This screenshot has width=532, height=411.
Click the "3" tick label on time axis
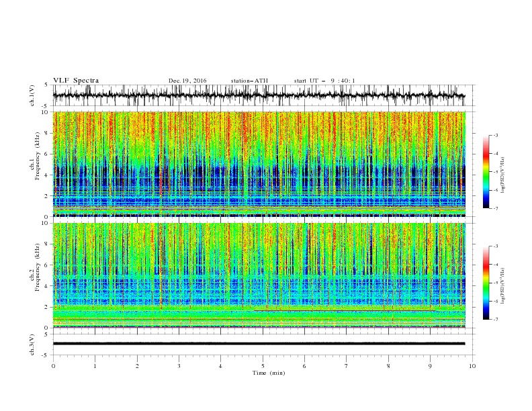coord(179,366)
